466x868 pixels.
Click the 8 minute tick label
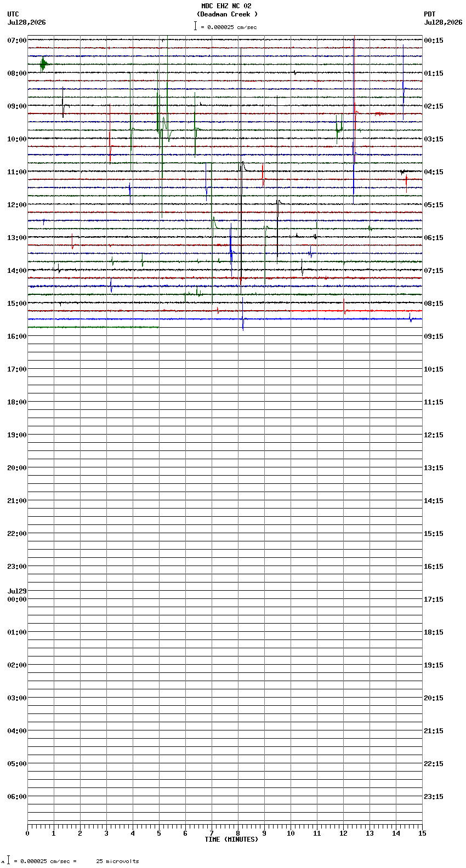pos(238,833)
